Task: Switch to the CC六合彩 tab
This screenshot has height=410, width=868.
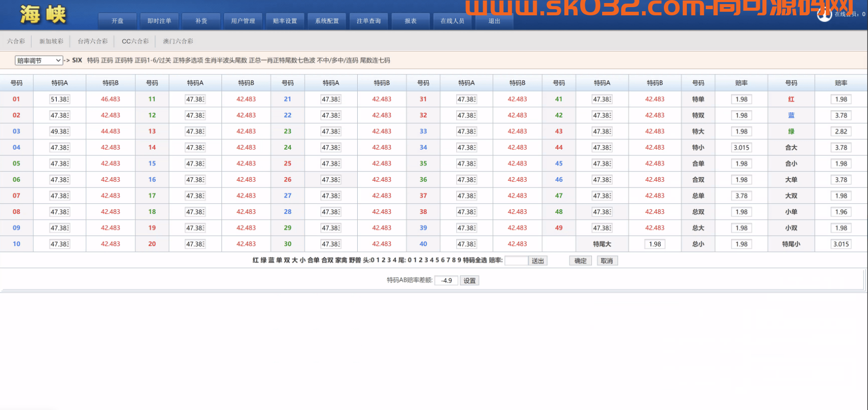Action: coord(135,41)
